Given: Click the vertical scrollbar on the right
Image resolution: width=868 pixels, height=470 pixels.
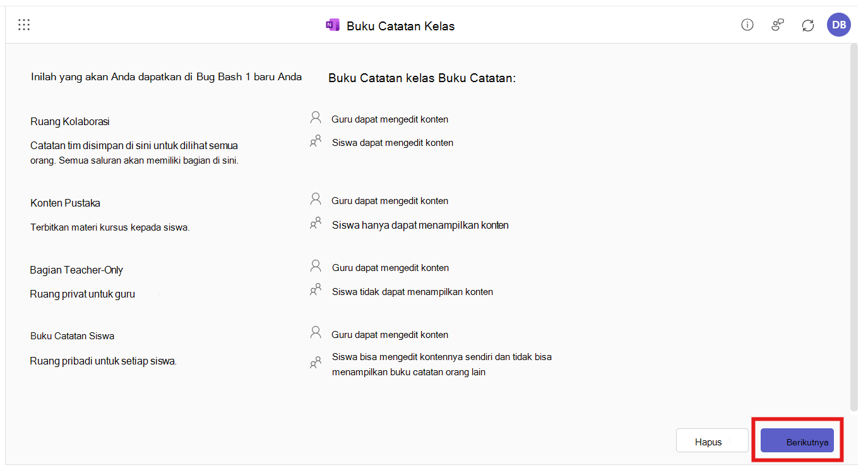Looking at the screenshot, I should [854, 227].
